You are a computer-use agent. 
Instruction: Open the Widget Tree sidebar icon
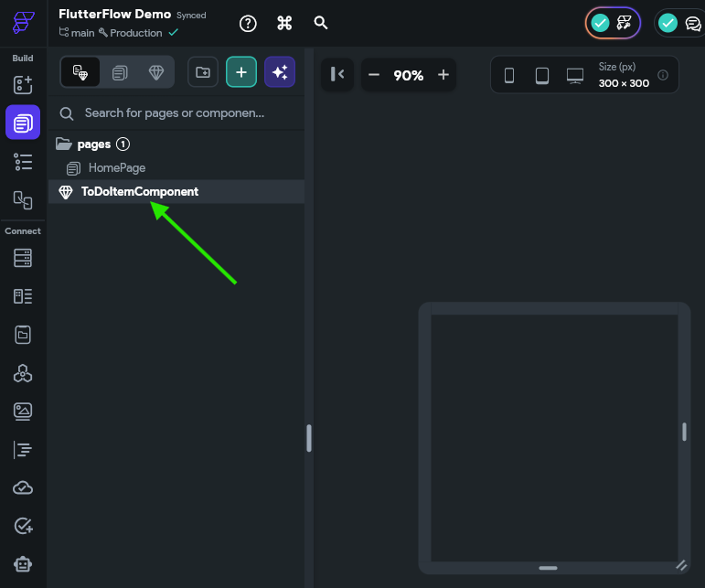pyautogui.click(x=23, y=162)
